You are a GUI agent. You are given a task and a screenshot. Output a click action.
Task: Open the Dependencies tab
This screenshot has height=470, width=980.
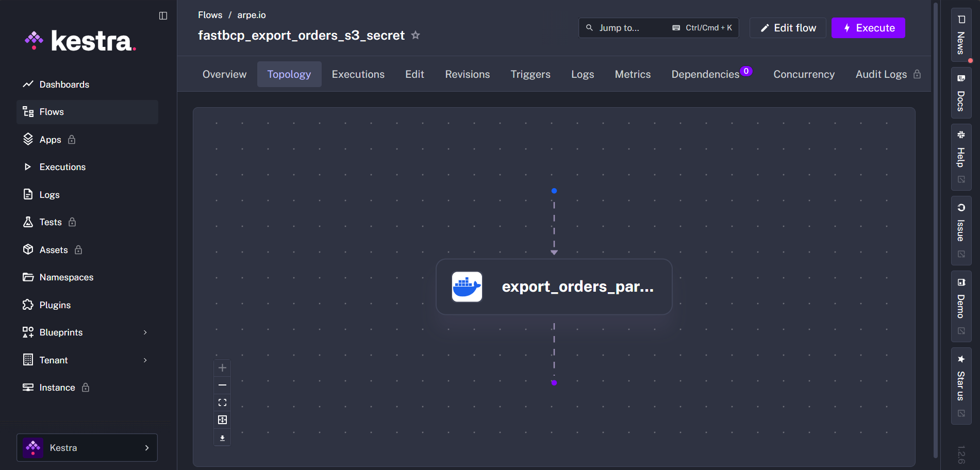point(705,74)
